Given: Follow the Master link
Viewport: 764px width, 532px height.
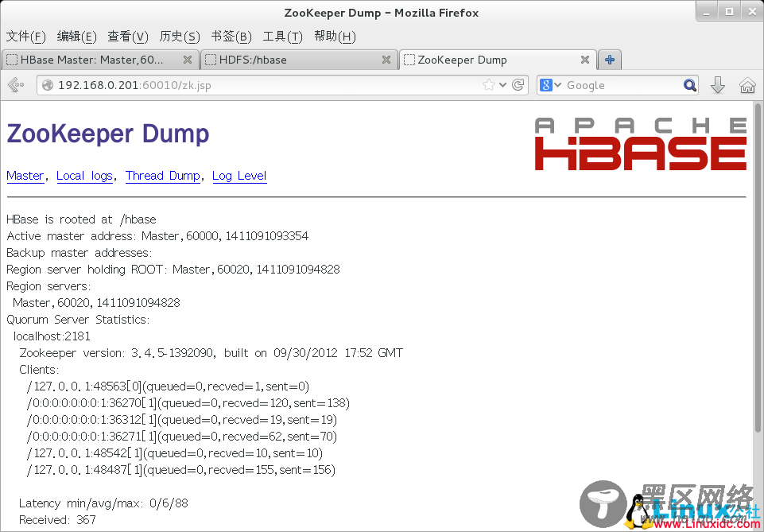Looking at the screenshot, I should (25, 176).
